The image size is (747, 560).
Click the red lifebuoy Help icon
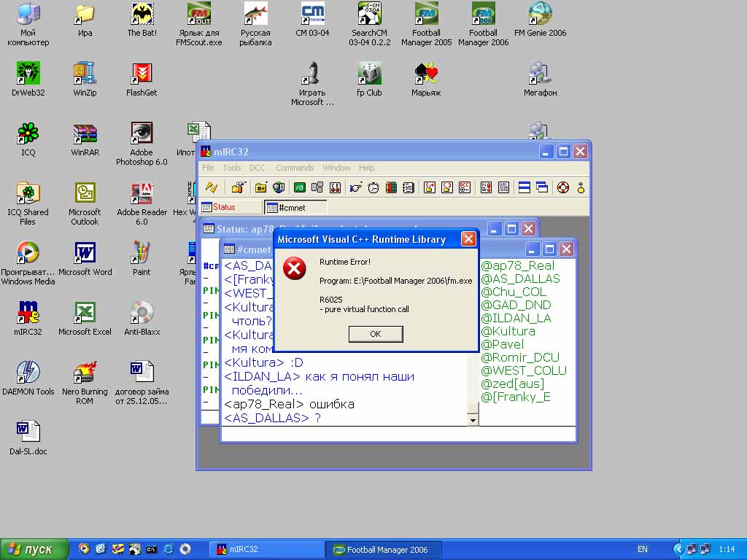[x=562, y=187]
